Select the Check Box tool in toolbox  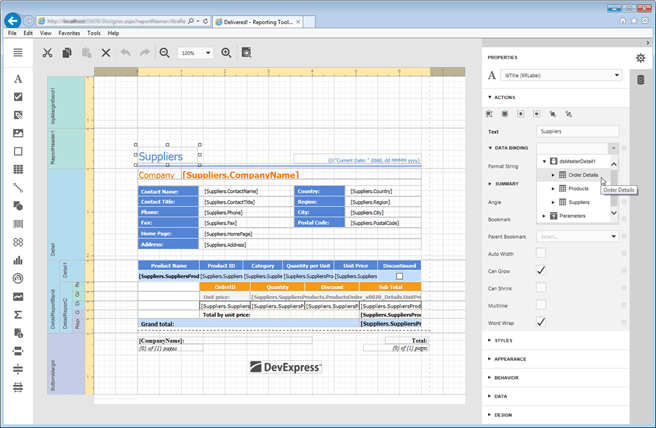pyautogui.click(x=18, y=97)
